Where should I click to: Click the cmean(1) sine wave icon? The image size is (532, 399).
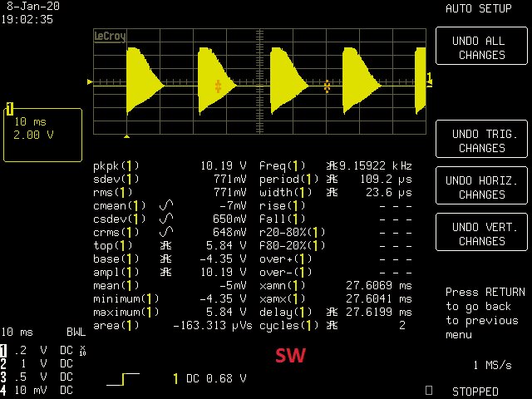pos(166,205)
